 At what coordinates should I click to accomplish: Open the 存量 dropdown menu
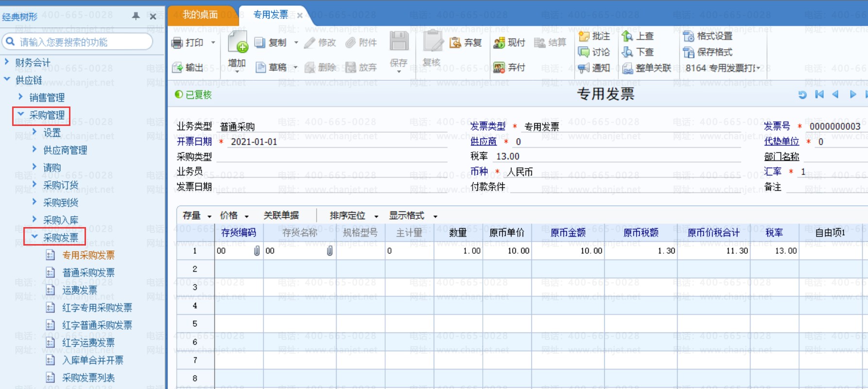point(209,216)
